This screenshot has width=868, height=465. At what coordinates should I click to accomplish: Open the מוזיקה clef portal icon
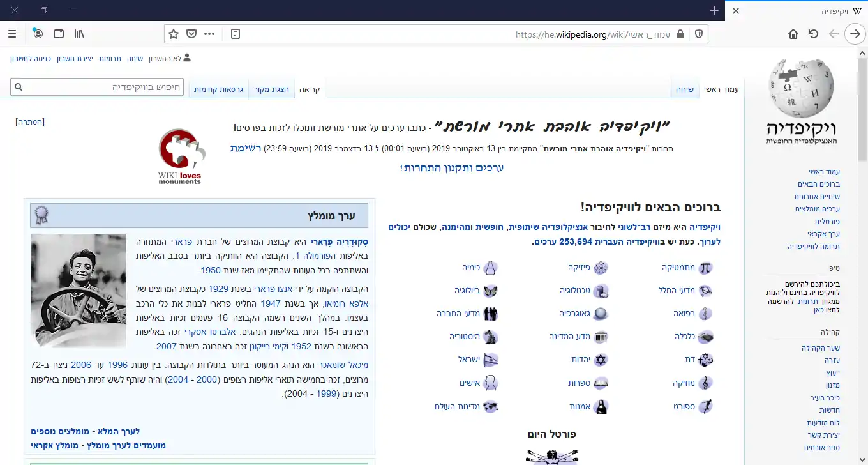tap(705, 383)
